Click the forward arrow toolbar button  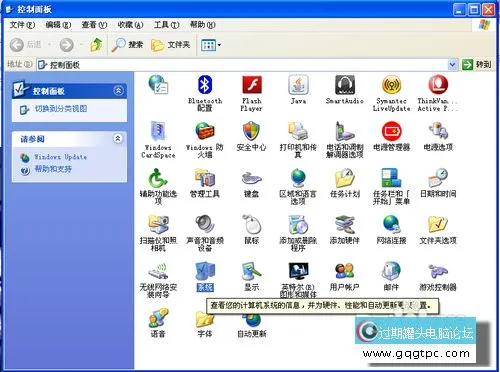coord(66,45)
